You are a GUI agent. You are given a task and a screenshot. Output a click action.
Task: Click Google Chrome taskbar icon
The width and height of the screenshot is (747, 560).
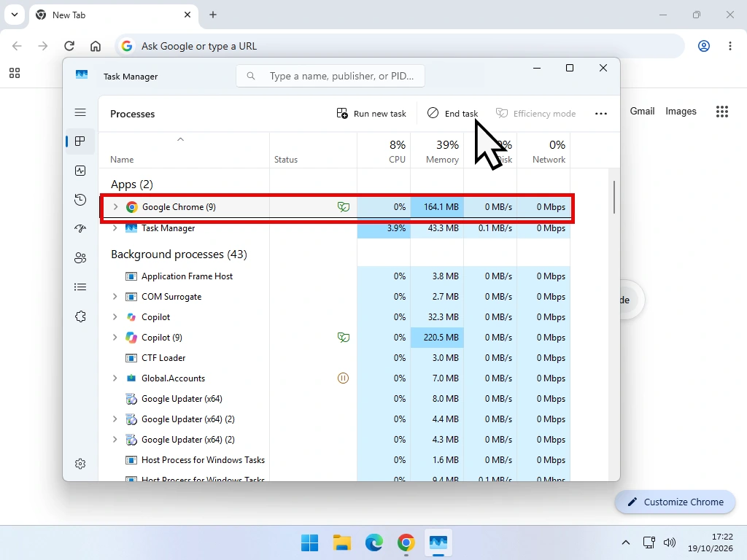[x=406, y=542]
